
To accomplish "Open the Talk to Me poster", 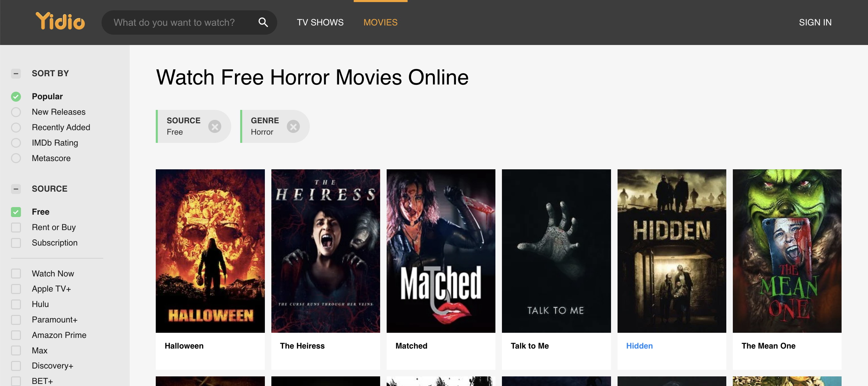I will 556,251.
